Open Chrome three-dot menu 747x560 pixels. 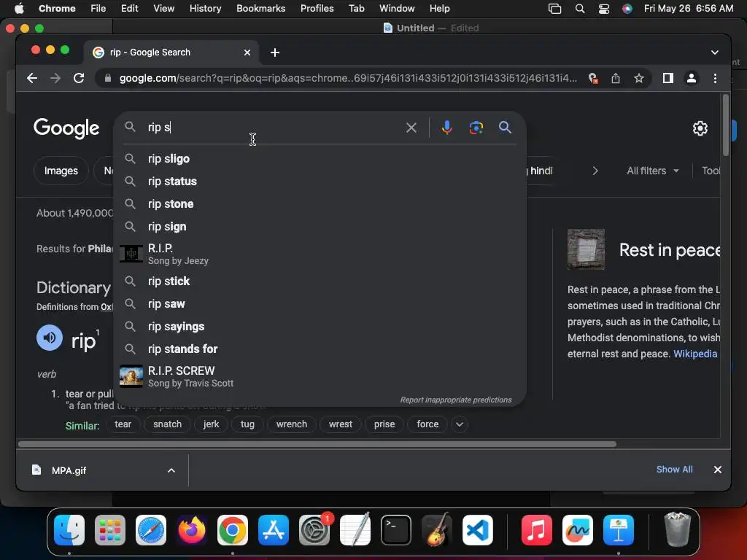click(x=715, y=78)
